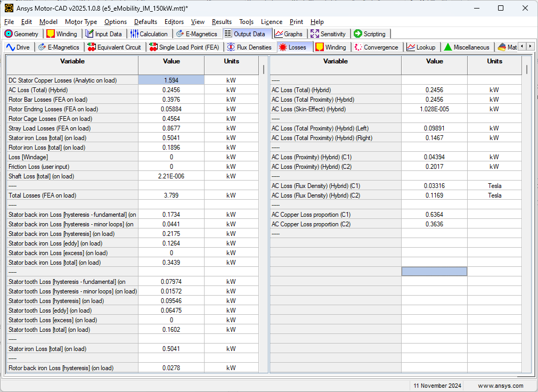This screenshot has width=538, height=392.
Task: Select Stator tooth Loss [eddy] (on load) row
Action: coord(133,311)
